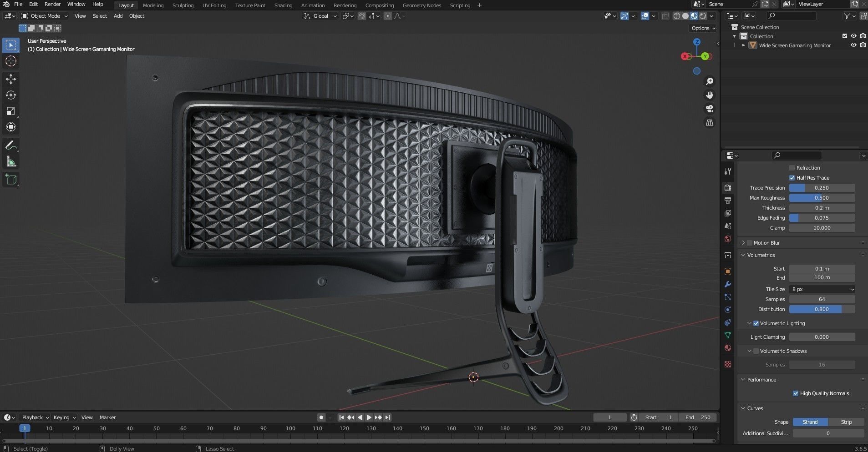Click the Zoom view magnifier icon
The width and height of the screenshot is (868, 452).
coord(709,81)
